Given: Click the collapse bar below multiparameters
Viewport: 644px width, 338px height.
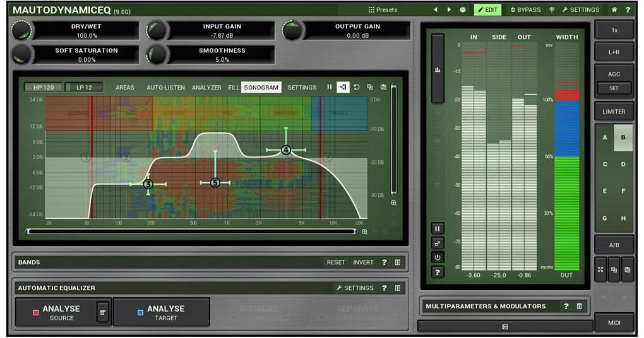Looking at the screenshot, I should [505, 327].
